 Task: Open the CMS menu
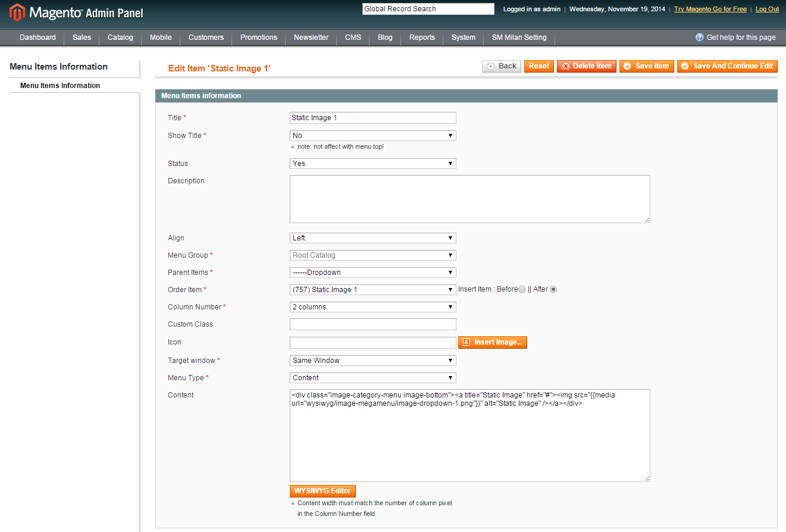353,37
